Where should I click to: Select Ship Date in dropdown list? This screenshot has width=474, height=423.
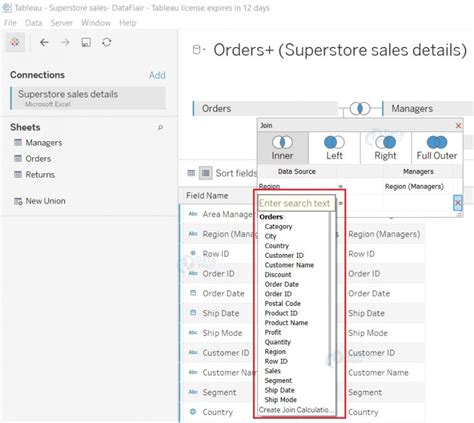(279, 390)
